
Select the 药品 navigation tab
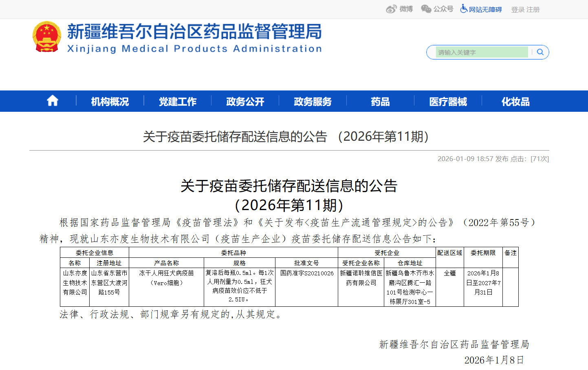pyautogui.click(x=380, y=102)
